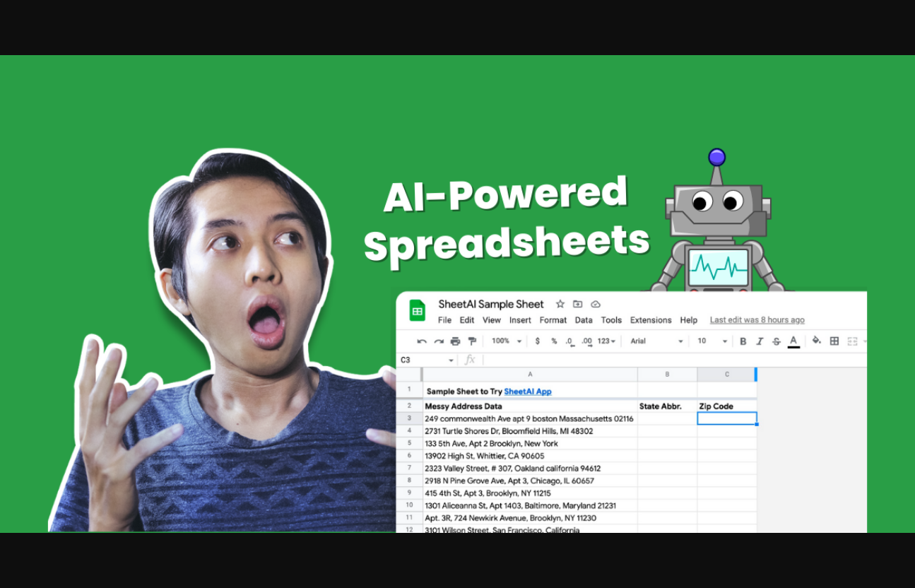The image size is (915, 588).
Task: Click the Google Sheets home logo
Action: click(418, 311)
